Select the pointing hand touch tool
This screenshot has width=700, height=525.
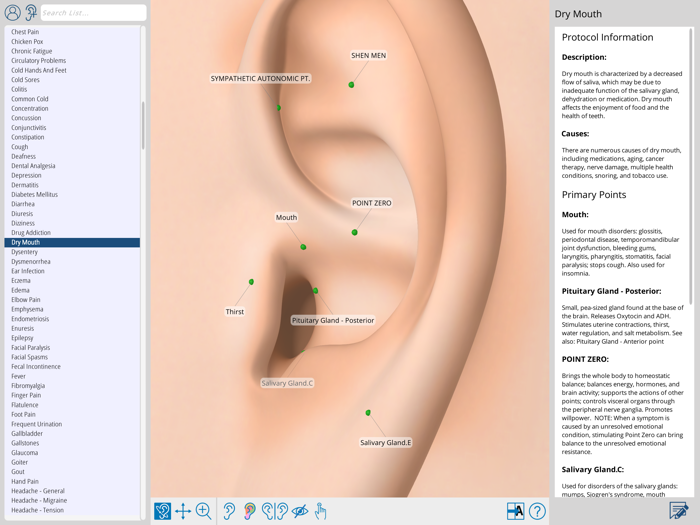[x=320, y=511]
